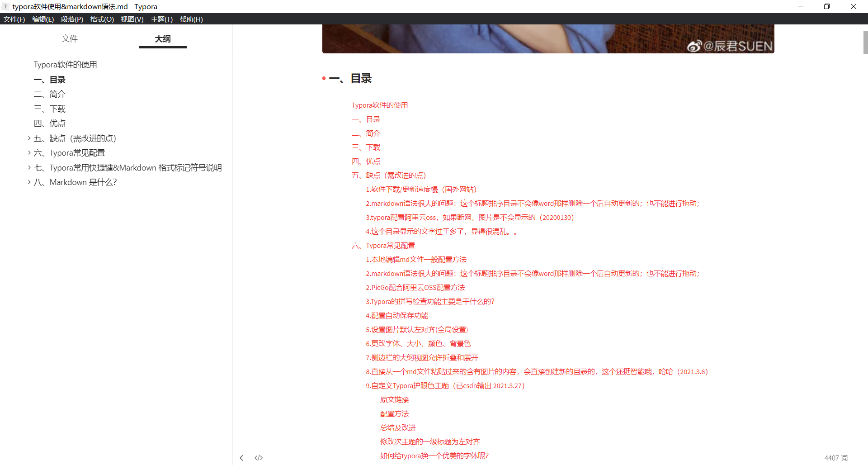Click TOC link 2.PicGo配合阿里云OSS配置方法
Viewport: 868px width, 465px height.
(x=415, y=288)
